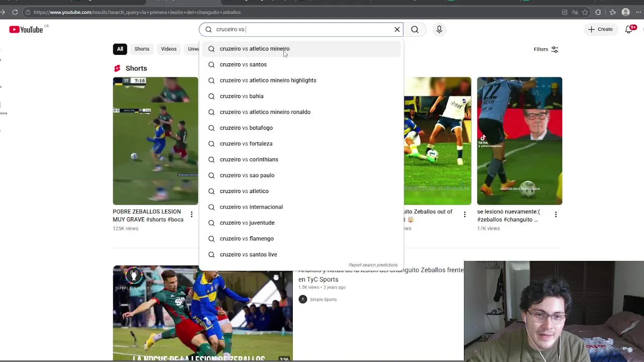Choose suggestion cruzeiro vs santos live
This screenshot has height=362, width=644.
pyautogui.click(x=301, y=254)
